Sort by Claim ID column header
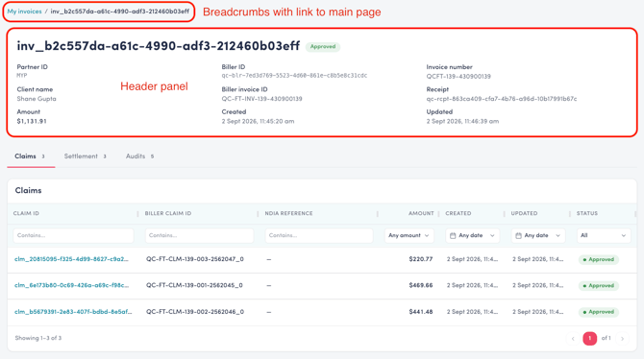 (x=26, y=213)
